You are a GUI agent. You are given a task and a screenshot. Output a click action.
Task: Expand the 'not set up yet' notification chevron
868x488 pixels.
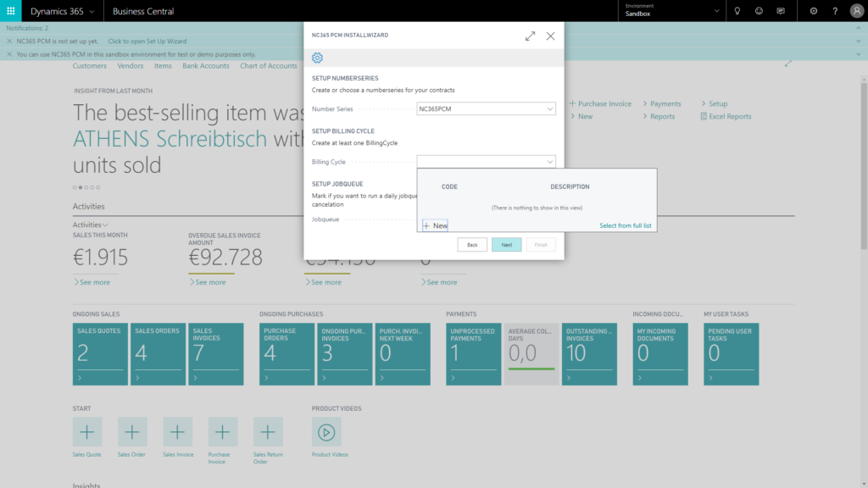(x=858, y=41)
